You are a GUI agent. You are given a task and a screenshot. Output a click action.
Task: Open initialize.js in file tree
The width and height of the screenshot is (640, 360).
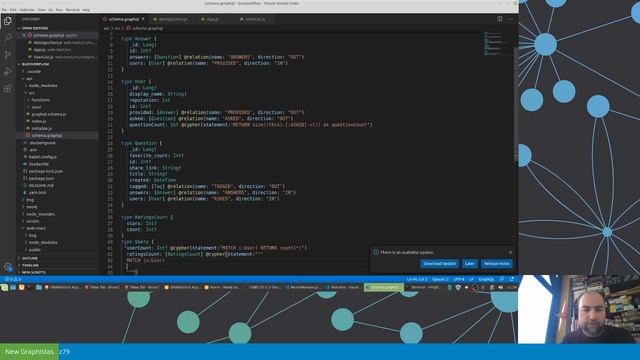[42, 129]
